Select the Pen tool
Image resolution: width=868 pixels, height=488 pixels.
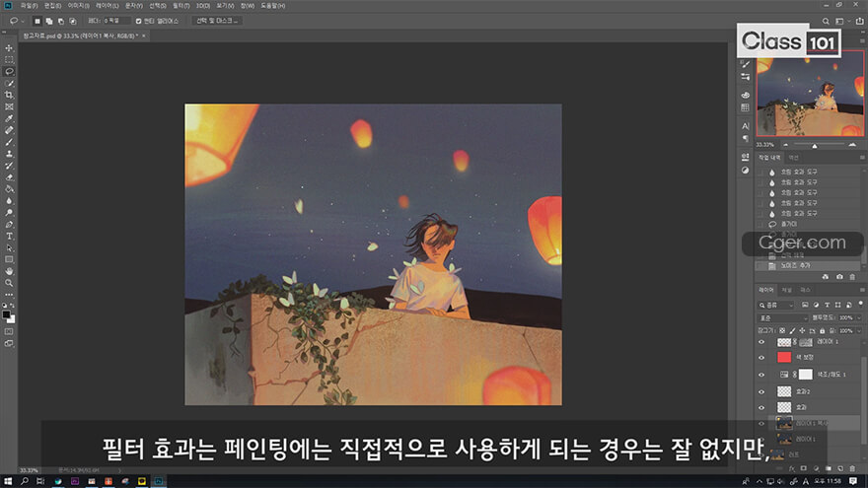[9, 224]
